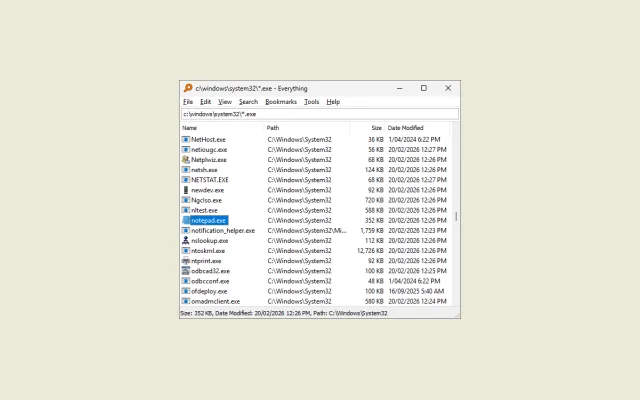Image resolution: width=640 pixels, height=400 pixels.
Task: Click the 20/02/2026 12:23 PM date cell
Action: [x=417, y=231]
